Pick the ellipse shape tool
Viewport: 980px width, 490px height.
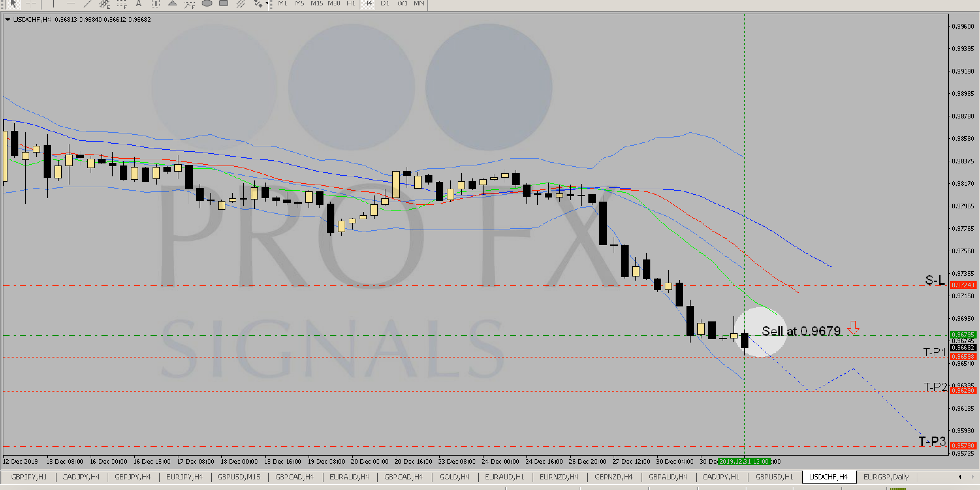(x=207, y=3)
